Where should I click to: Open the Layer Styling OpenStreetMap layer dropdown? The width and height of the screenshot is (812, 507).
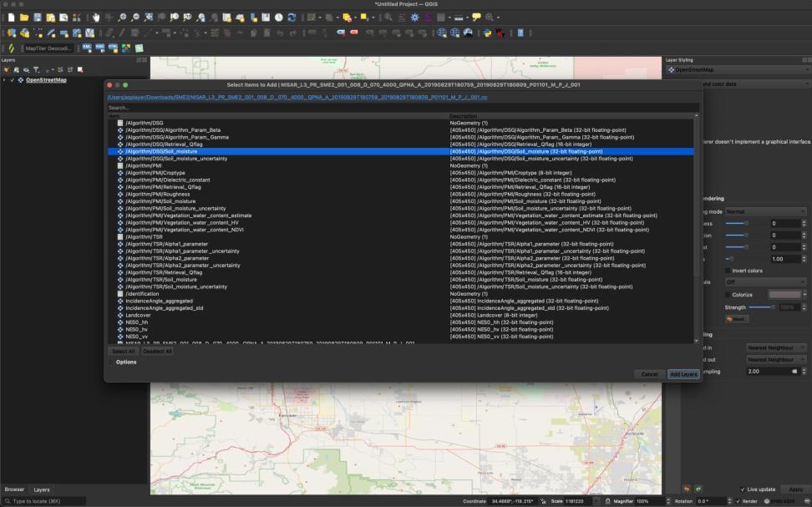738,70
